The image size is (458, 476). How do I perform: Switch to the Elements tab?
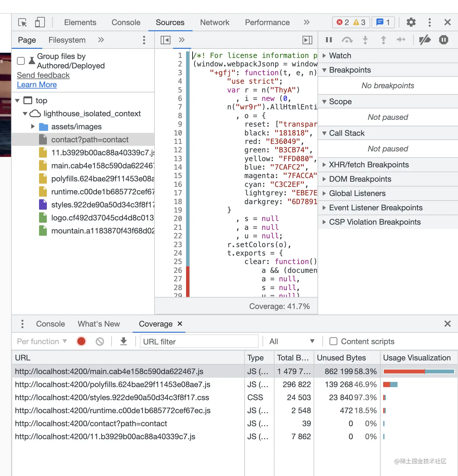80,22
